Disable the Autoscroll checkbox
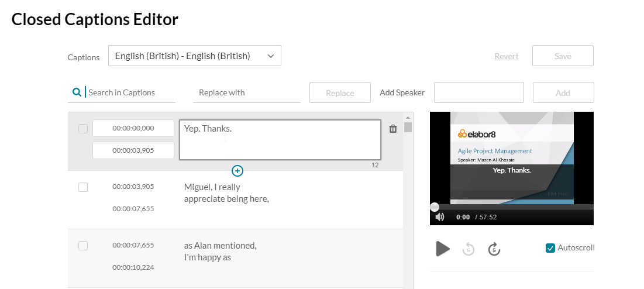 pos(550,248)
